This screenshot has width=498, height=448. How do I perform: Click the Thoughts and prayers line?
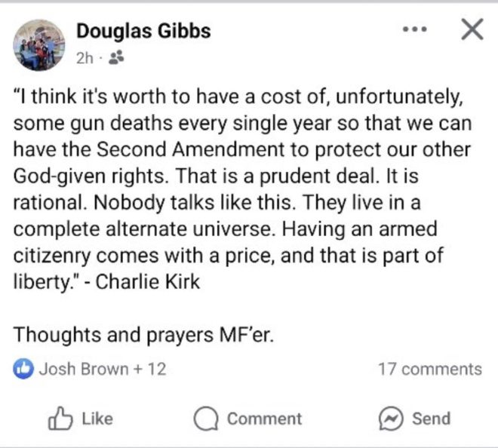[143, 335]
